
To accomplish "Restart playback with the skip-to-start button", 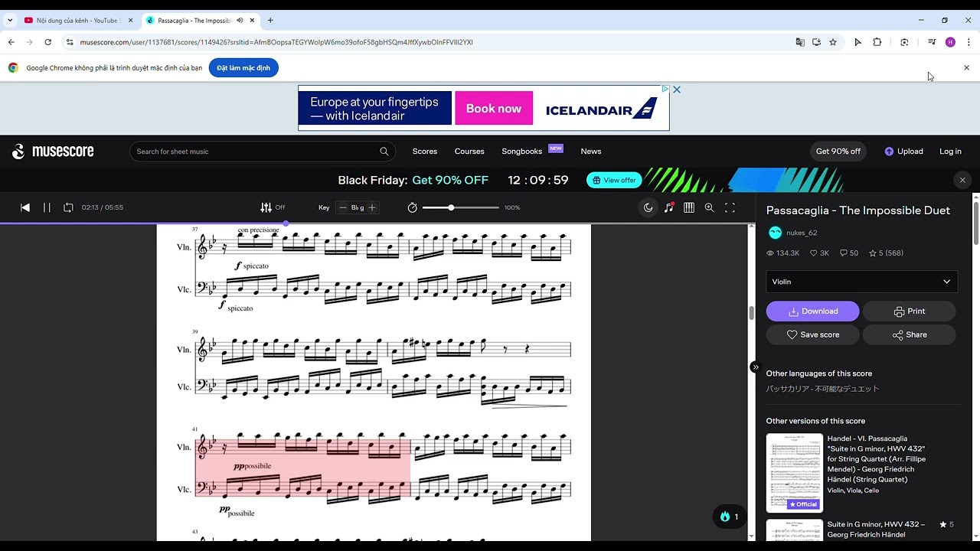I will click(25, 207).
